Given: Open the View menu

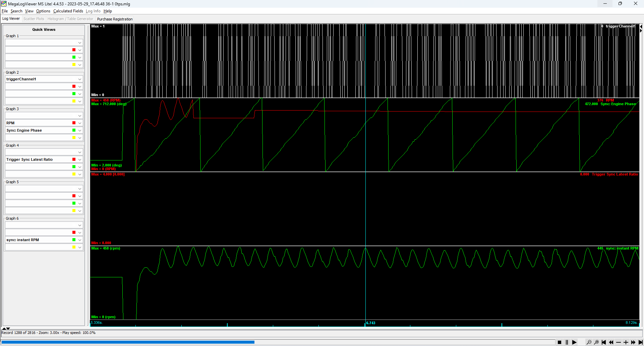Looking at the screenshot, I should pyautogui.click(x=29, y=11).
